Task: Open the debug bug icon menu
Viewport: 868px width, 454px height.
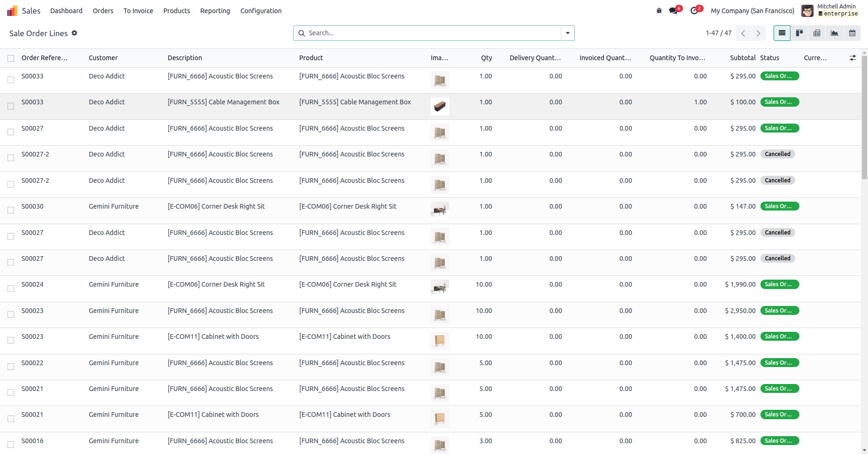Action: pos(659,11)
